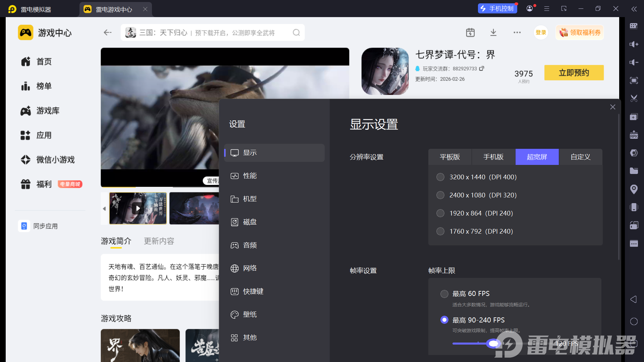Select 最高 60 FPS radio button
Image resolution: width=644 pixels, height=362 pixels.
click(x=444, y=294)
